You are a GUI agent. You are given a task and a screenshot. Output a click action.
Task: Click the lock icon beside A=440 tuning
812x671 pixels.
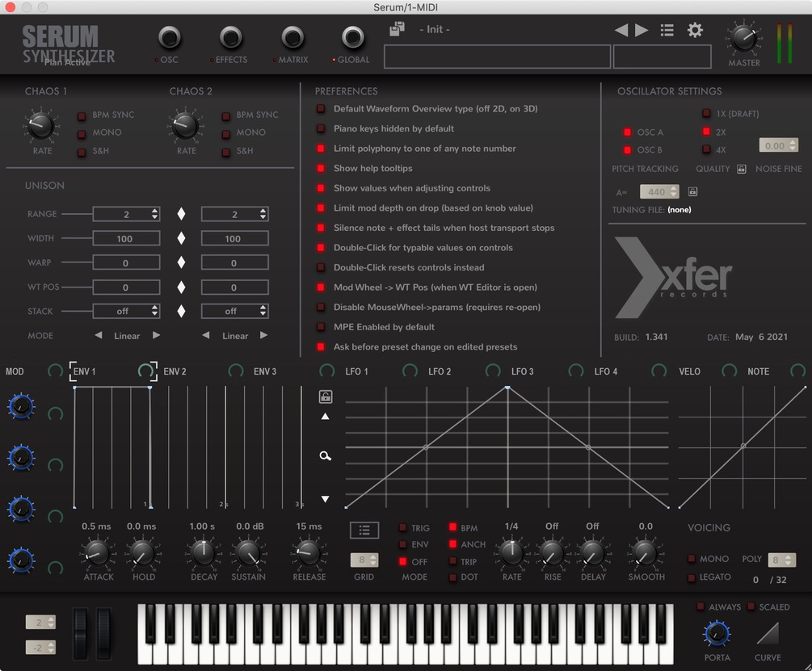(x=693, y=191)
